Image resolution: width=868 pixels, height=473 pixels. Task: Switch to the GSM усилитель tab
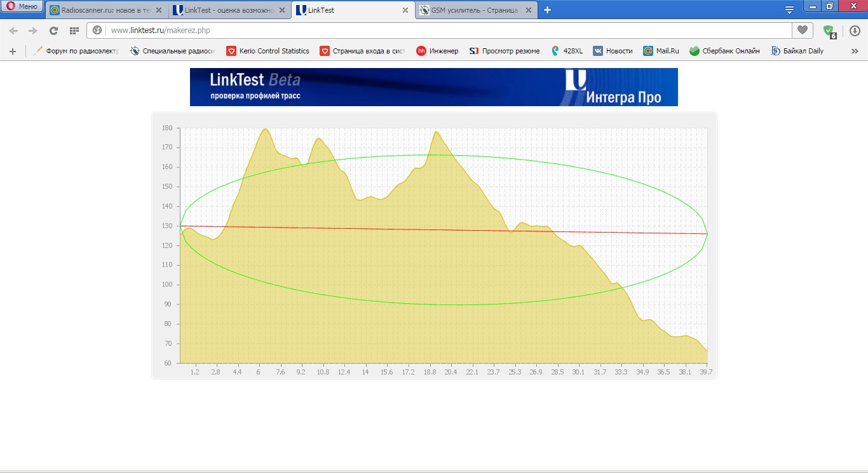point(477,10)
